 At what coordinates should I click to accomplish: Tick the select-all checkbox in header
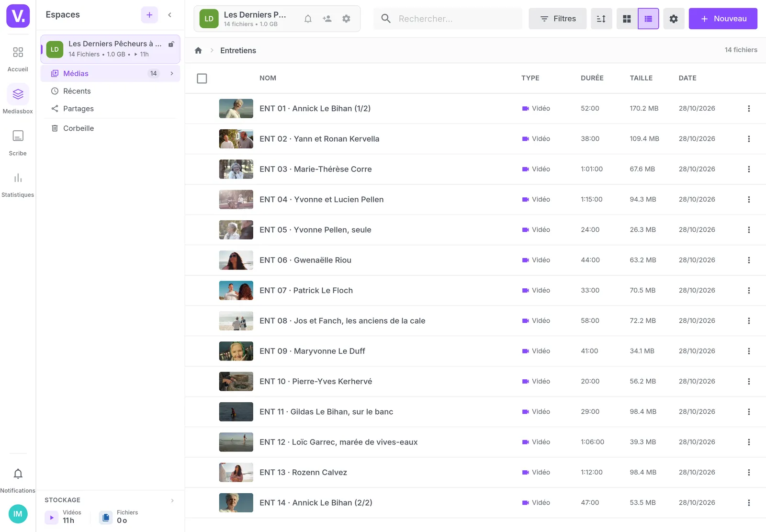pos(202,78)
